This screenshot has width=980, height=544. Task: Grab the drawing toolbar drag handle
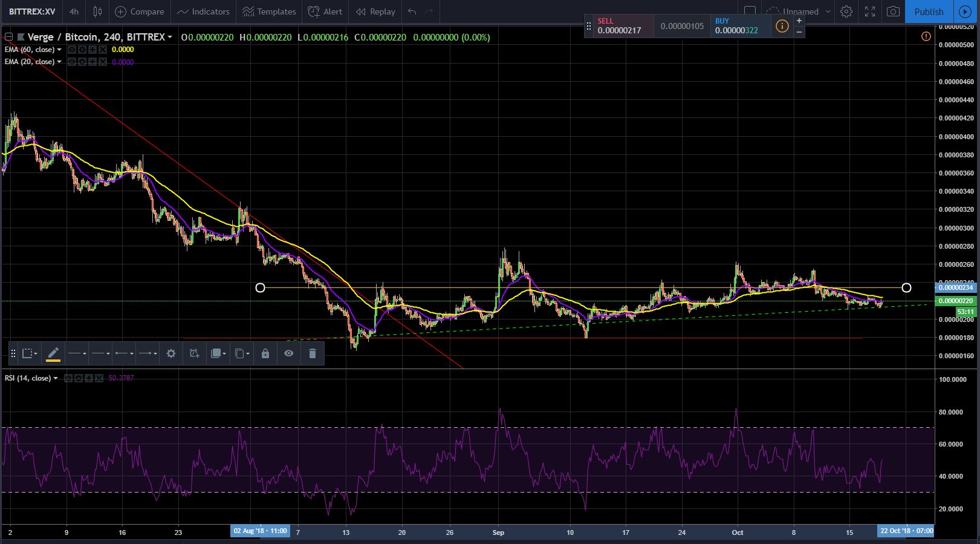[x=13, y=353]
